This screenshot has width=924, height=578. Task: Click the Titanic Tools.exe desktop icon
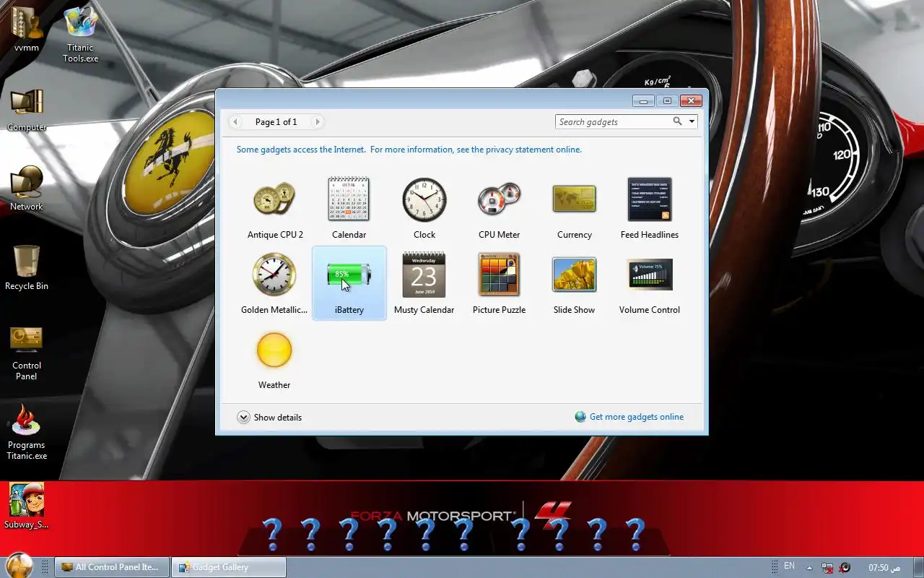click(x=81, y=35)
